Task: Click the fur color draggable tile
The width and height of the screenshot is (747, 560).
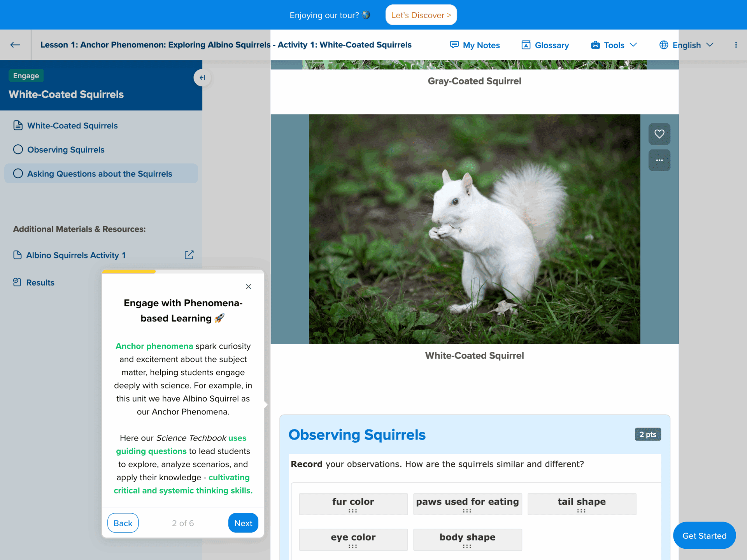Action: click(353, 504)
